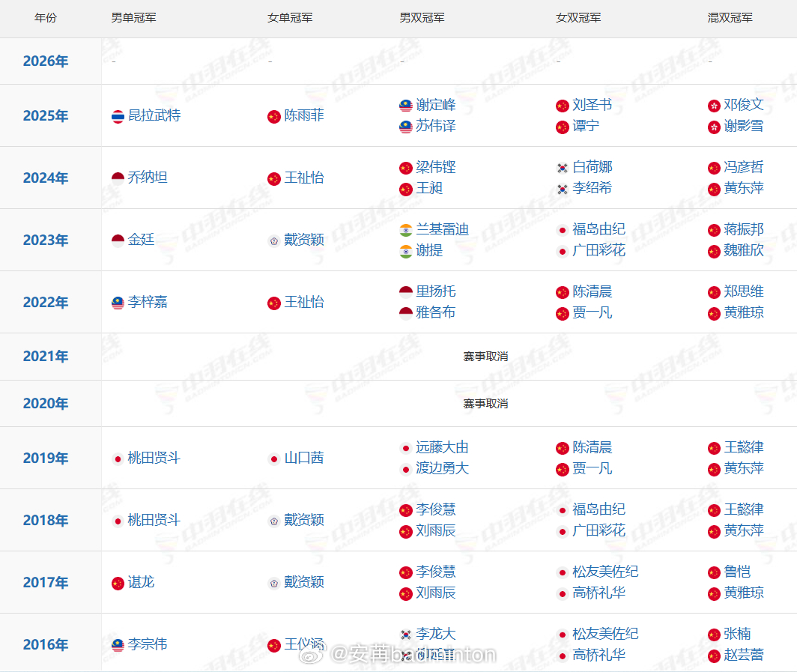Open the 2024年 year link
Image resolution: width=797 pixels, height=672 pixels.
(x=46, y=178)
